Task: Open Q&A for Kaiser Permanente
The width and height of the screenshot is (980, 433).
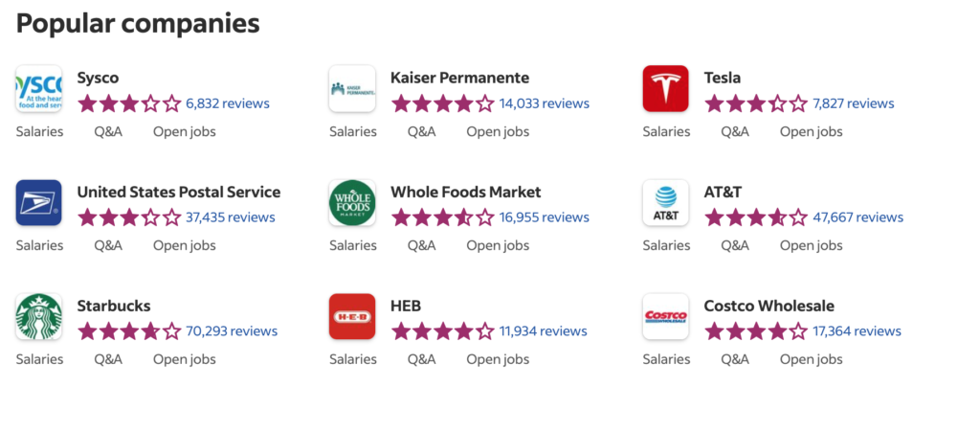Action: click(x=422, y=131)
